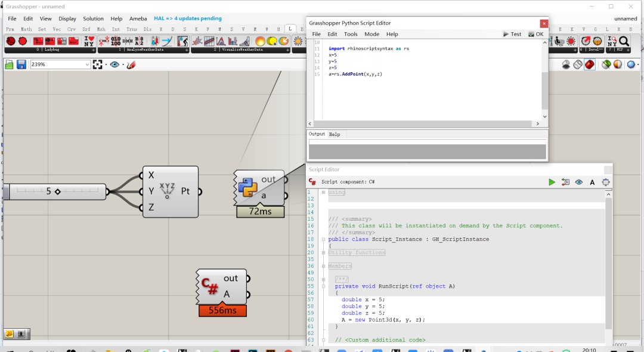Select the first red Ladybug icon
Image resolution: width=644 pixels, height=352 pixels.
11,41
